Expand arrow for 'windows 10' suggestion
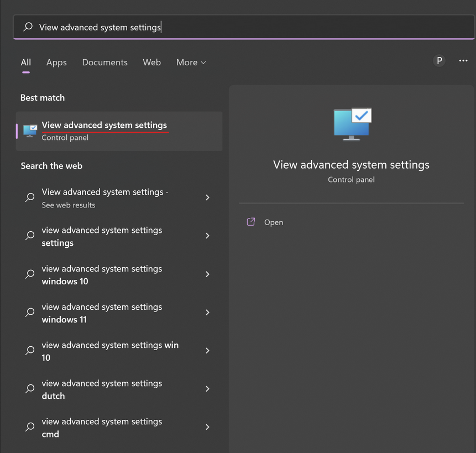 [207, 274]
